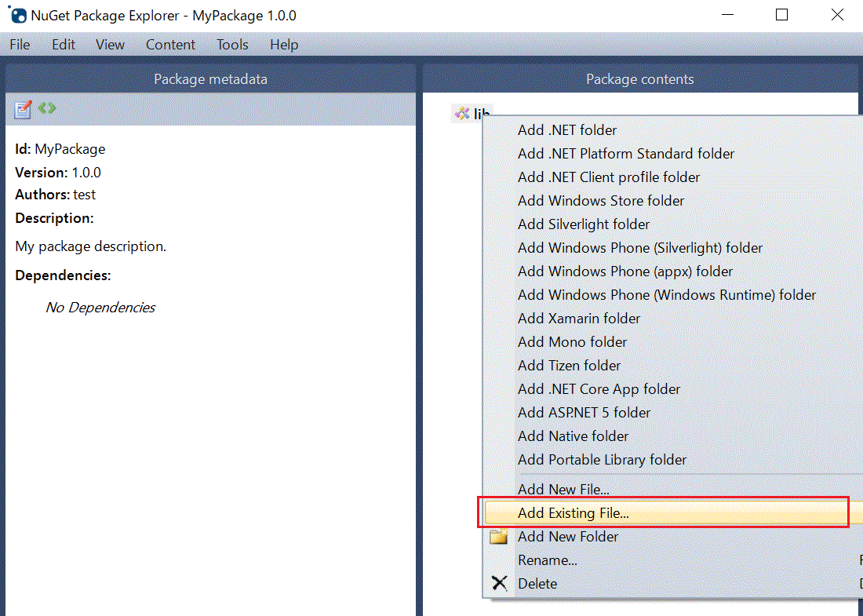Open the File menu
Screen dimensions: 863x616
tap(20, 45)
